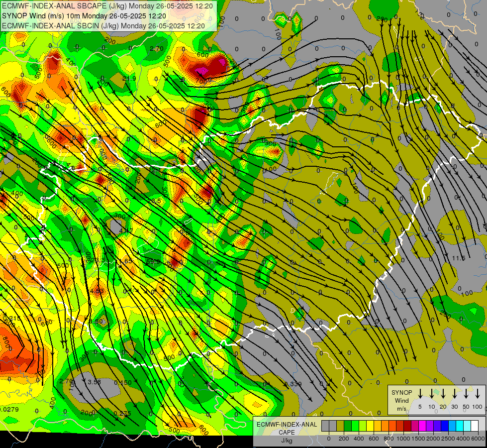Viewport: 487px width, 448px height.
Task: Click the wind arrow above 10 m/s
Action: 431,394
